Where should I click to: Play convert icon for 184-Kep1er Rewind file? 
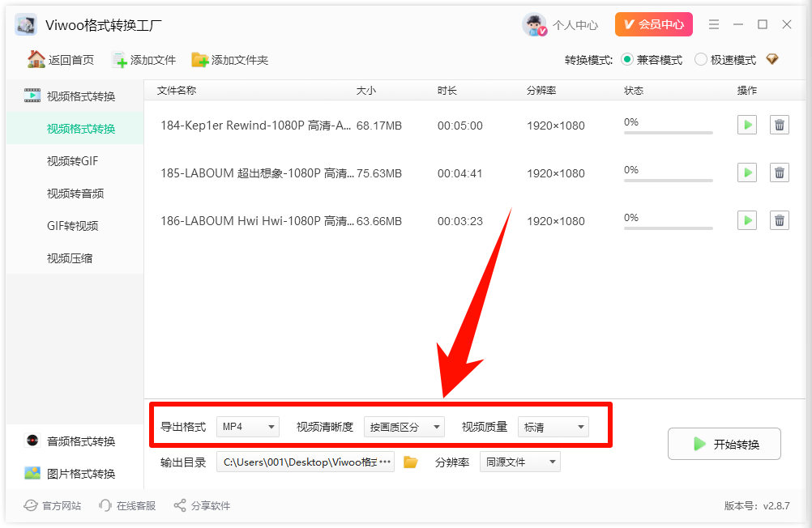(x=747, y=125)
